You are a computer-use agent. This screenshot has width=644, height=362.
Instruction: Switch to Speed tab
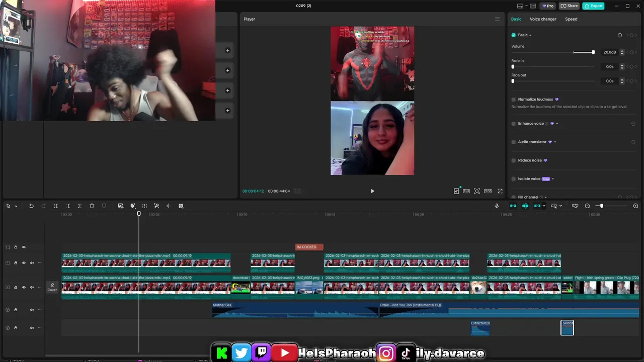pos(571,19)
